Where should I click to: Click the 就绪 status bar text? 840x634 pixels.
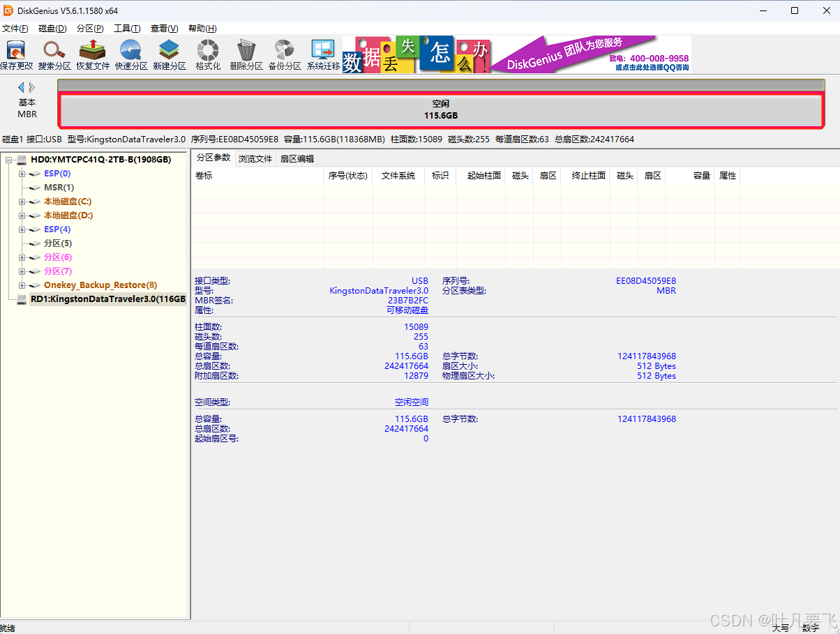click(7, 628)
